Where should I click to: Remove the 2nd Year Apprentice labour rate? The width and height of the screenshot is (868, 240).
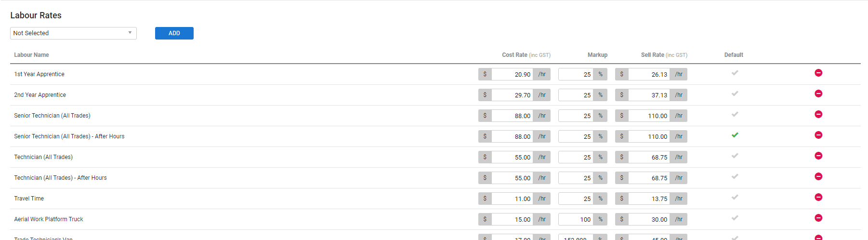point(818,93)
